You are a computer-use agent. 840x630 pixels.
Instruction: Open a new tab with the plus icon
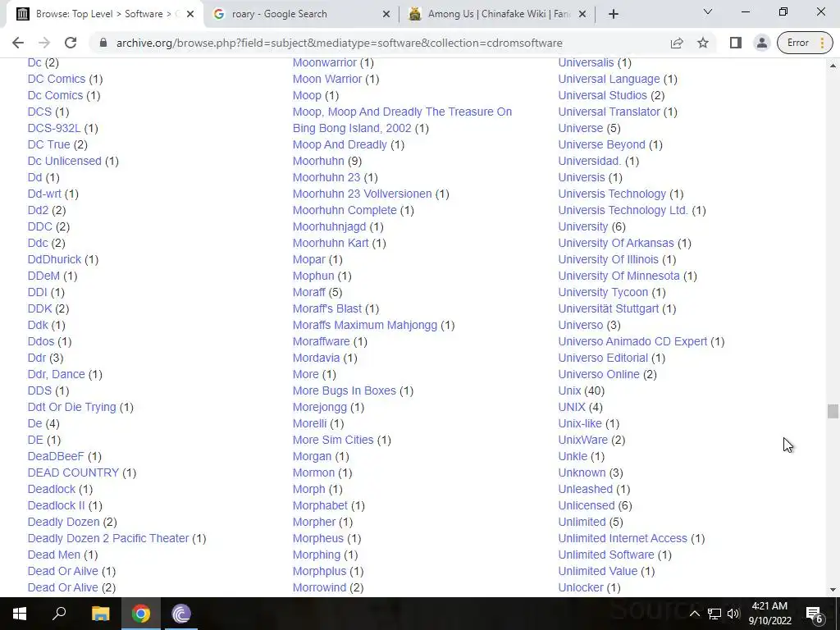pyautogui.click(x=614, y=14)
